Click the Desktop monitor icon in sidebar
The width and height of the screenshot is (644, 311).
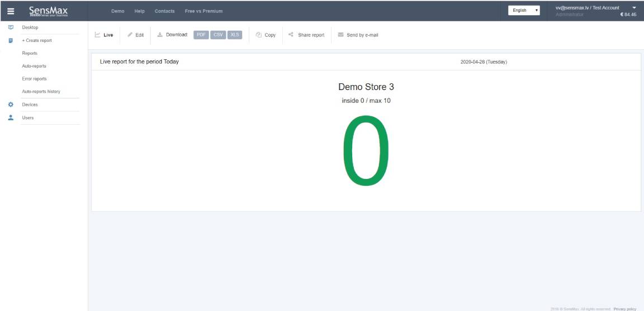tap(11, 27)
